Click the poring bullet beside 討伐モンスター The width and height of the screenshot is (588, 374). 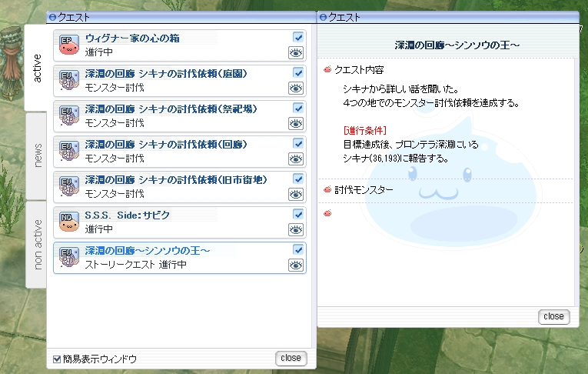point(327,189)
